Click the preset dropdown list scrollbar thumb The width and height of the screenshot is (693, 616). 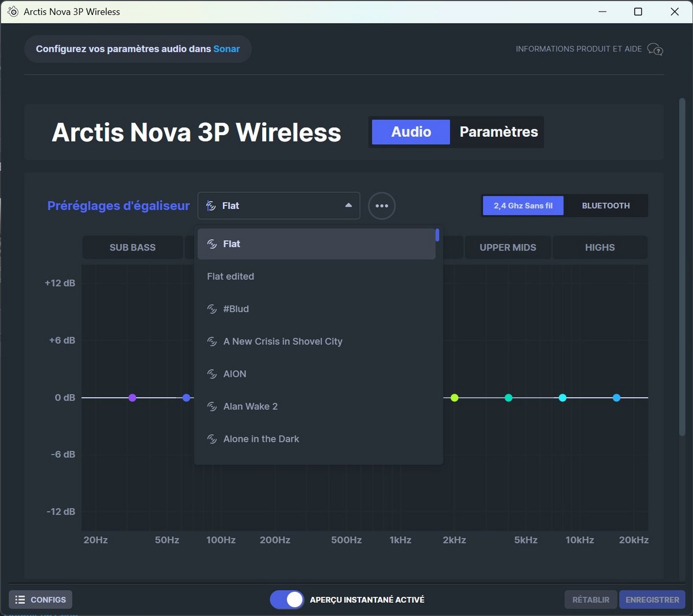tap(437, 235)
